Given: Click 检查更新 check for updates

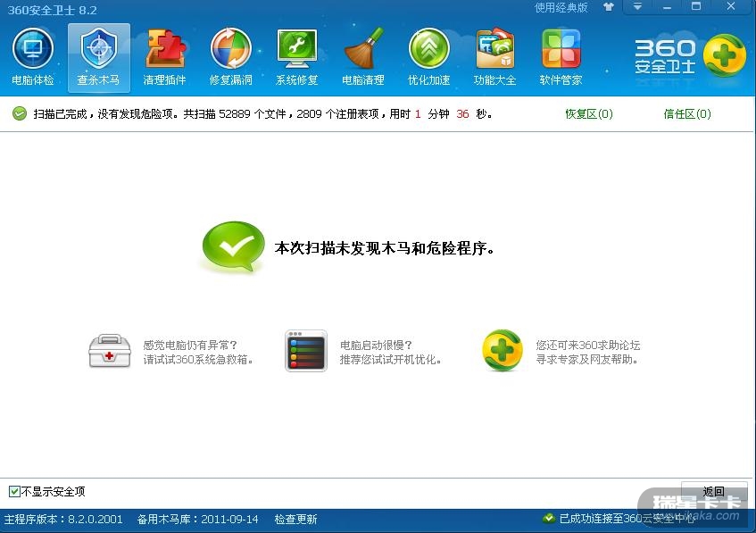Looking at the screenshot, I should coord(295,520).
